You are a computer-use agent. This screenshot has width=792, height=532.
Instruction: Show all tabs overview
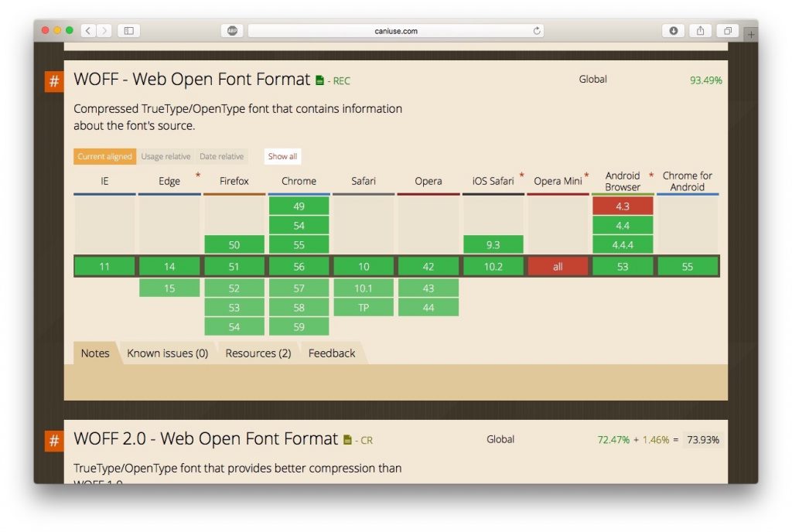pos(727,31)
